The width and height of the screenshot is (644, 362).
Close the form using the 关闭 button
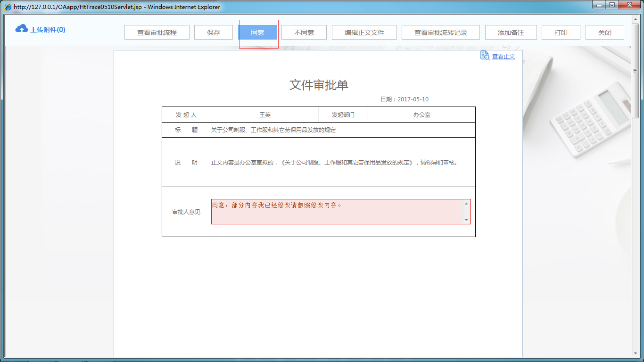tap(604, 32)
